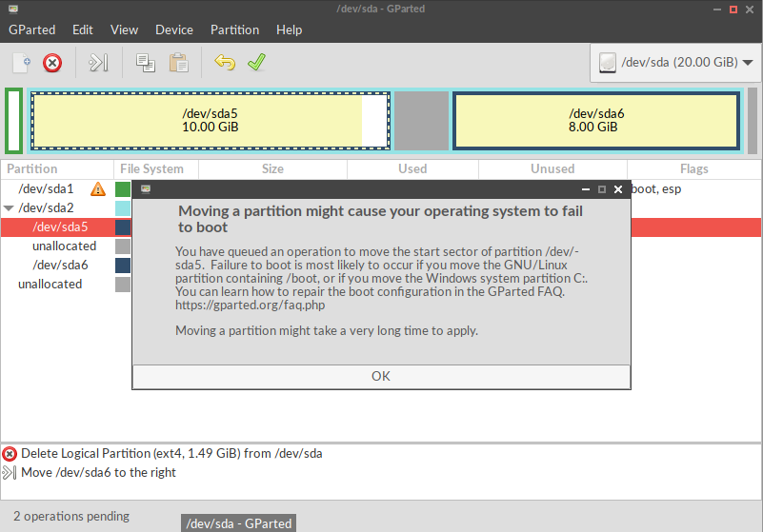
Task: Click the red Delete partition icon
Action: pyautogui.click(x=53, y=63)
